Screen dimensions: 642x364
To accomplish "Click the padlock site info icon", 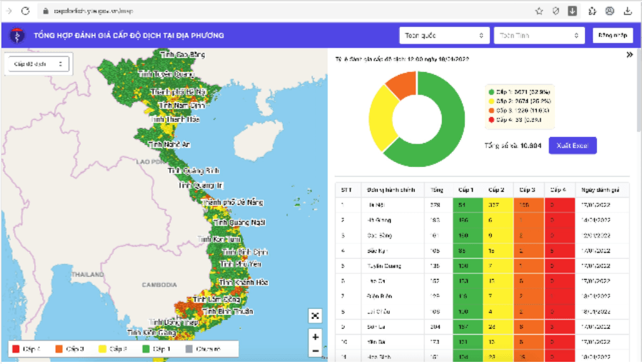I will (46, 11).
